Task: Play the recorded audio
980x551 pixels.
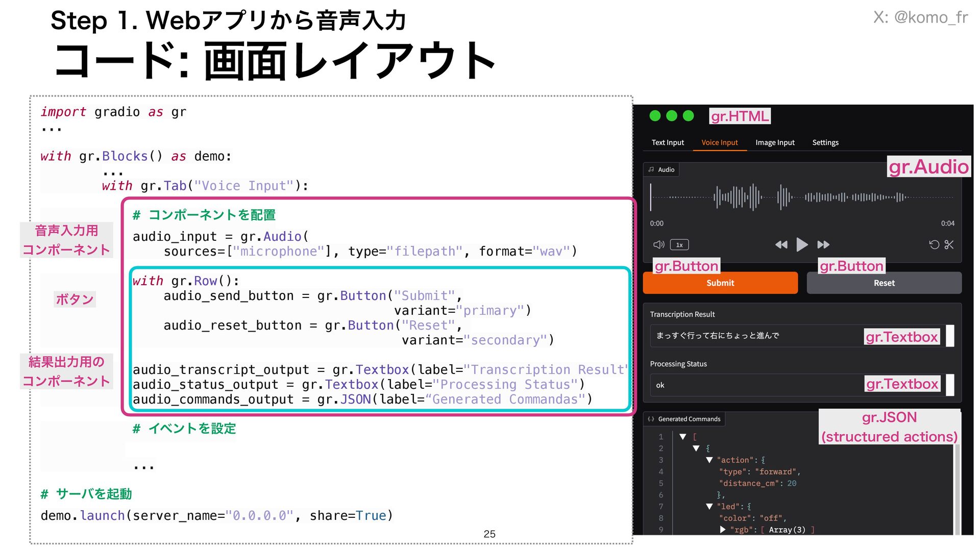Action: (802, 245)
